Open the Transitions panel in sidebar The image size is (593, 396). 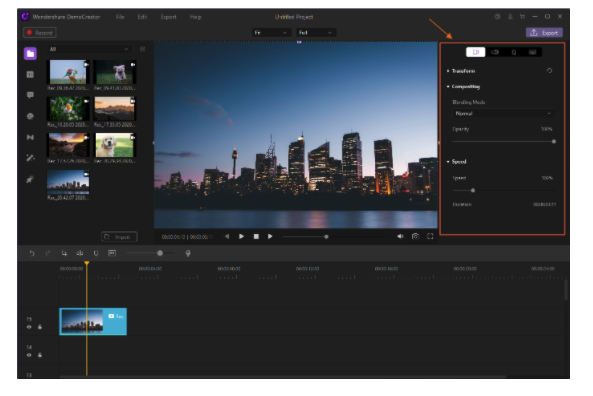point(30,137)
